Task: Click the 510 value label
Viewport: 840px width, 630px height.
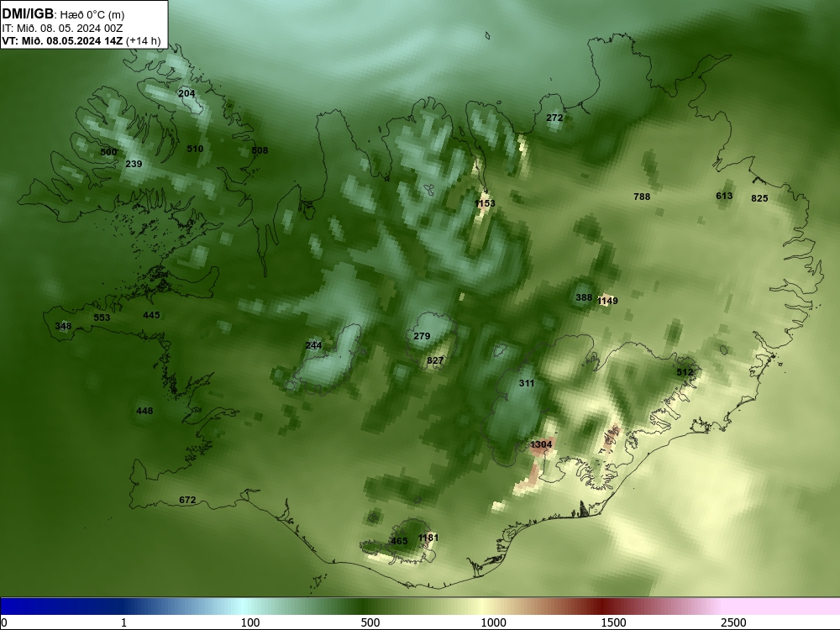Action: point(195,149)
